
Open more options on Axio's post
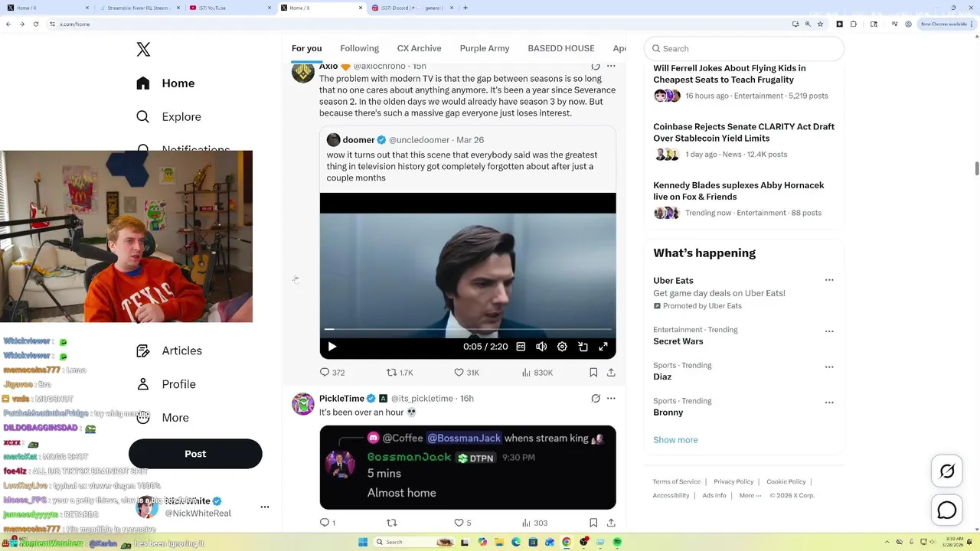[x=611, y=67]
